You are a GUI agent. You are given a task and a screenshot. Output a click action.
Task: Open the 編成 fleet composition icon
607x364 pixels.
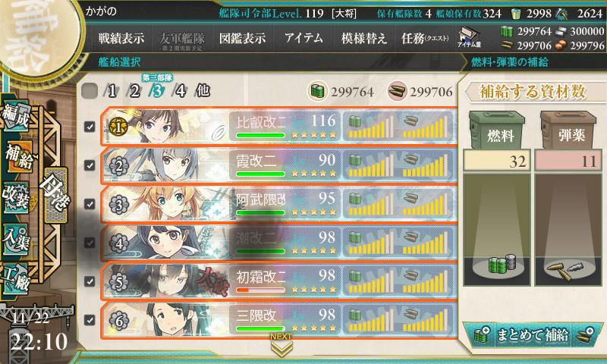click(x=15, y=116)
